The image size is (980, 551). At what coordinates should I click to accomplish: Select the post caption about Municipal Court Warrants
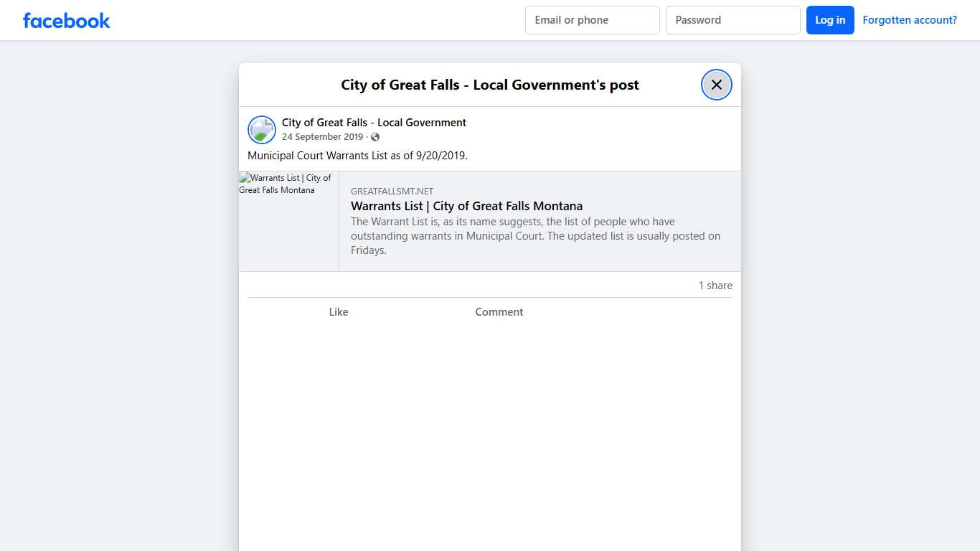click(x=357, y=155)
